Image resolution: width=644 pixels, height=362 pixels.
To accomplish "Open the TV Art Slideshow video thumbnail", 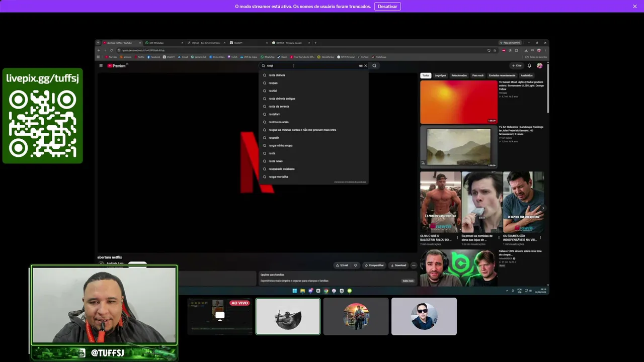I will [459, 146].
